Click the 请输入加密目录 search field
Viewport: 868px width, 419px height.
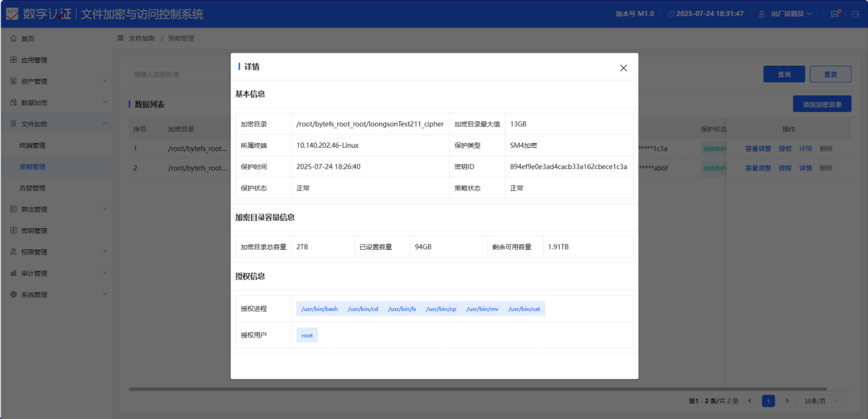tap(179, 75)
